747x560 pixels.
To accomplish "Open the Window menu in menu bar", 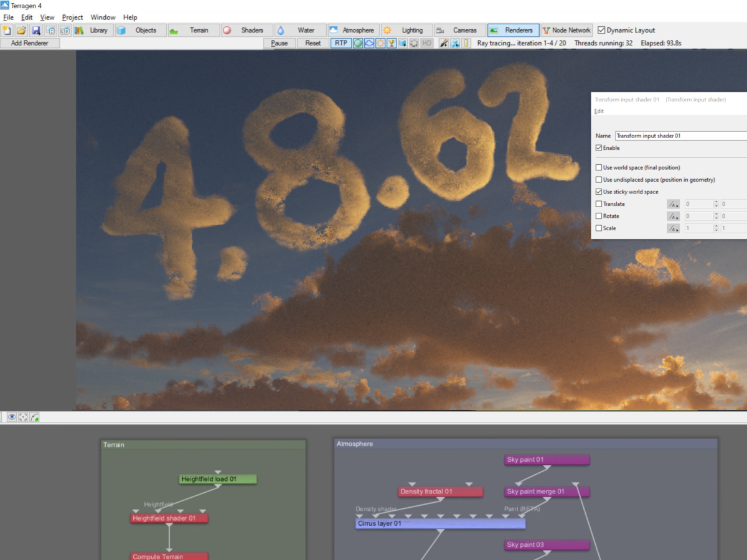I will click(x=103, y=17).
